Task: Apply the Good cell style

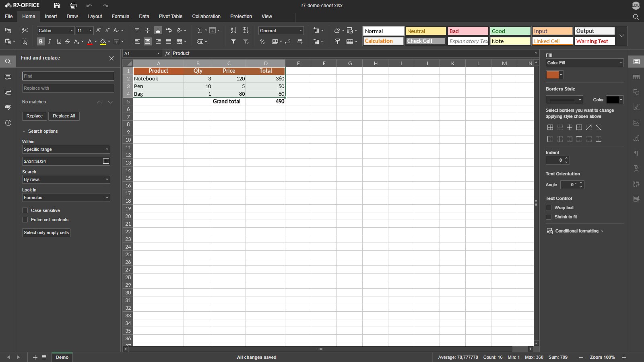Action: (x=510, y=31)
